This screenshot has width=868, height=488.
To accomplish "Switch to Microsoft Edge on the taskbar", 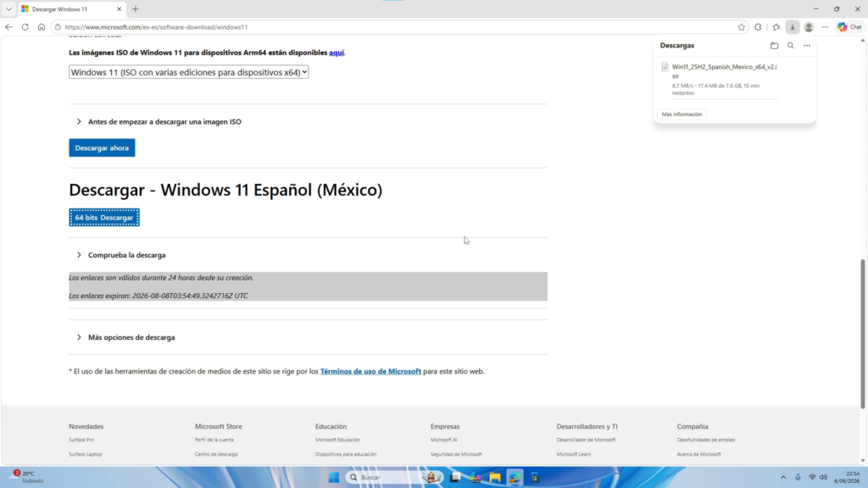I will (515, 478).
